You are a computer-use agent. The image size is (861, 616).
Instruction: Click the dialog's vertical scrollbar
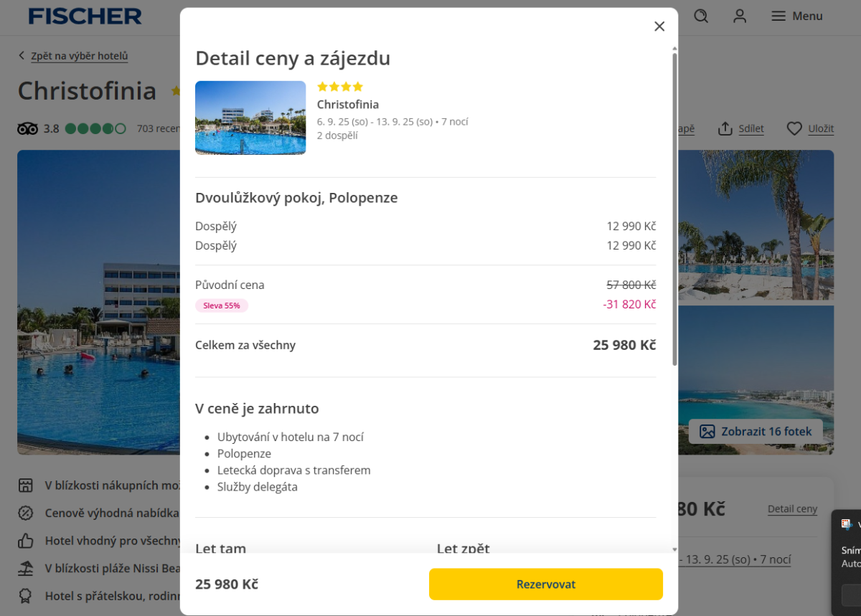(x=674, y=208)
